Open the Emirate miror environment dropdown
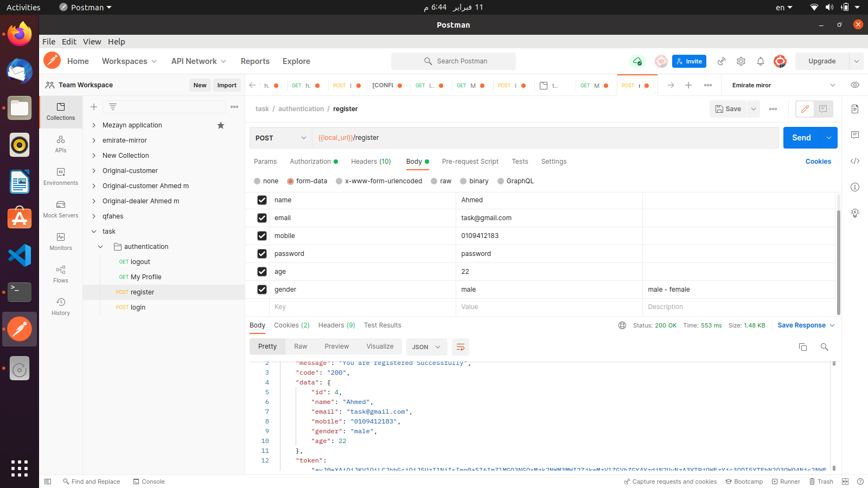The height and width of the screenshot is (488, 868). pyautogui.click(x=784, y=85)
